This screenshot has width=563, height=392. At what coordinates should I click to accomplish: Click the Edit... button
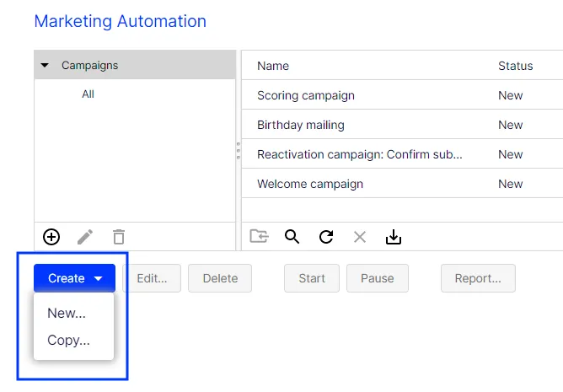pyautogui.click(x=152, y=278)
